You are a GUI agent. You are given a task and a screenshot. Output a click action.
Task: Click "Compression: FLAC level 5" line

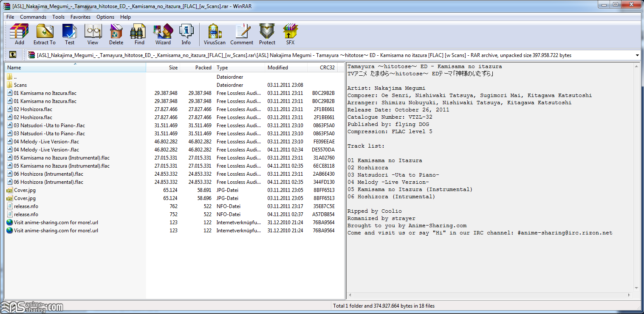390,131
